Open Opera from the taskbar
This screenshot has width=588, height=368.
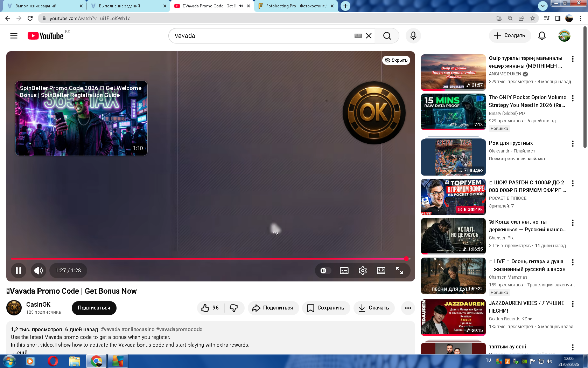52,361
